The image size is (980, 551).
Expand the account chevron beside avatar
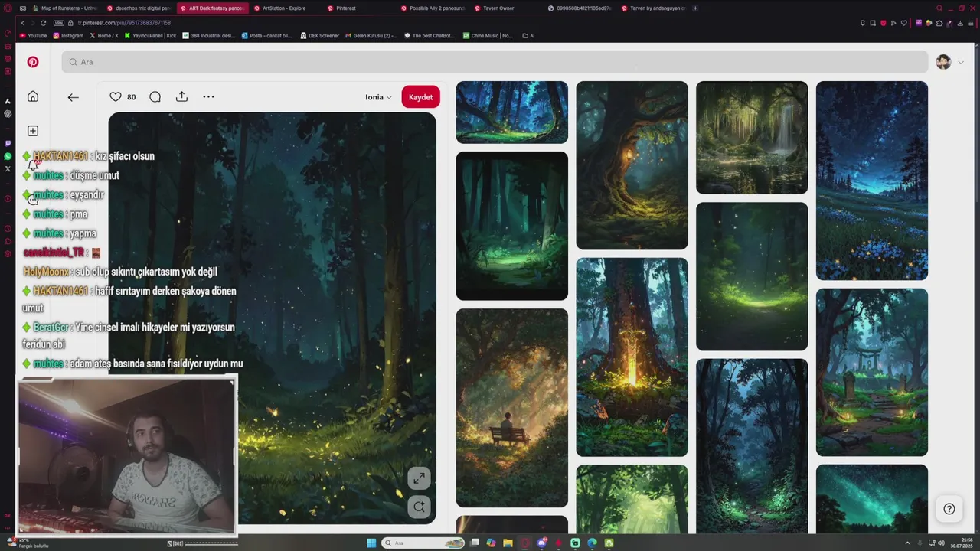(961, 62)
